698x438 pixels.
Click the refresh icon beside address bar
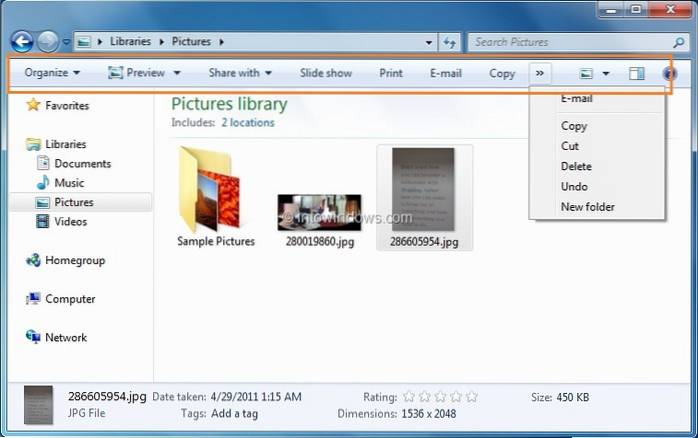[450, 42]
